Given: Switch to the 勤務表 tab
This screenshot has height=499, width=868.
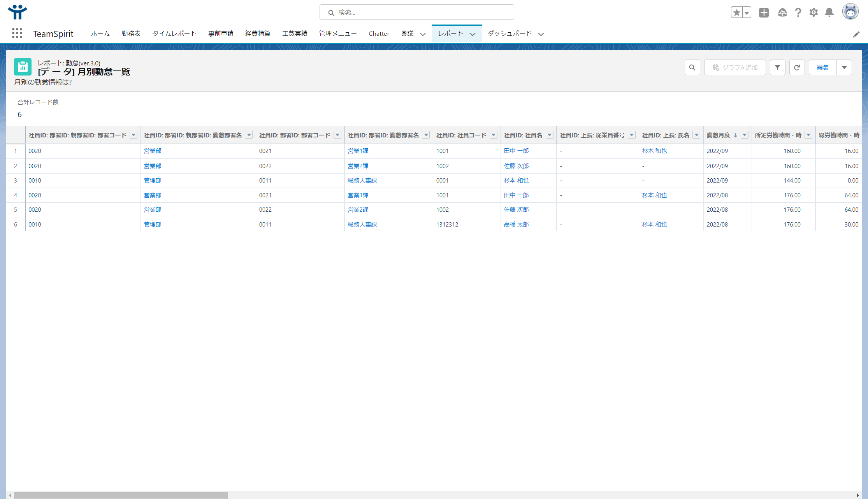Looking at the screenshot, I should 131,34.
